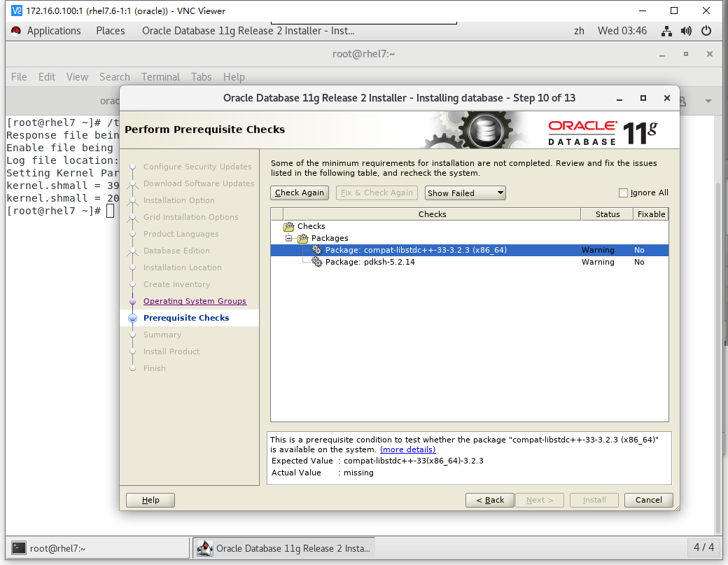Open the Show Failed dropdown
Image resolution: width=728 pixels, height=565 pixels.
tap(465, 193)
